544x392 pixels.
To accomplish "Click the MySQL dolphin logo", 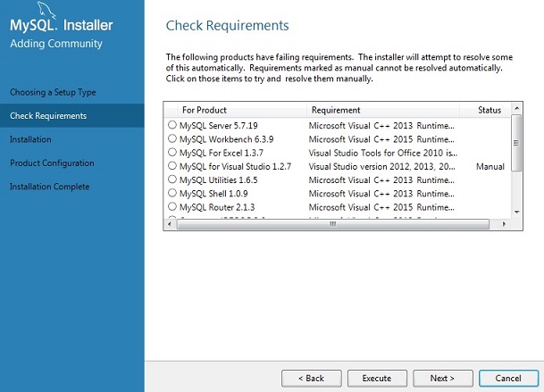I will tap(46, 9).
